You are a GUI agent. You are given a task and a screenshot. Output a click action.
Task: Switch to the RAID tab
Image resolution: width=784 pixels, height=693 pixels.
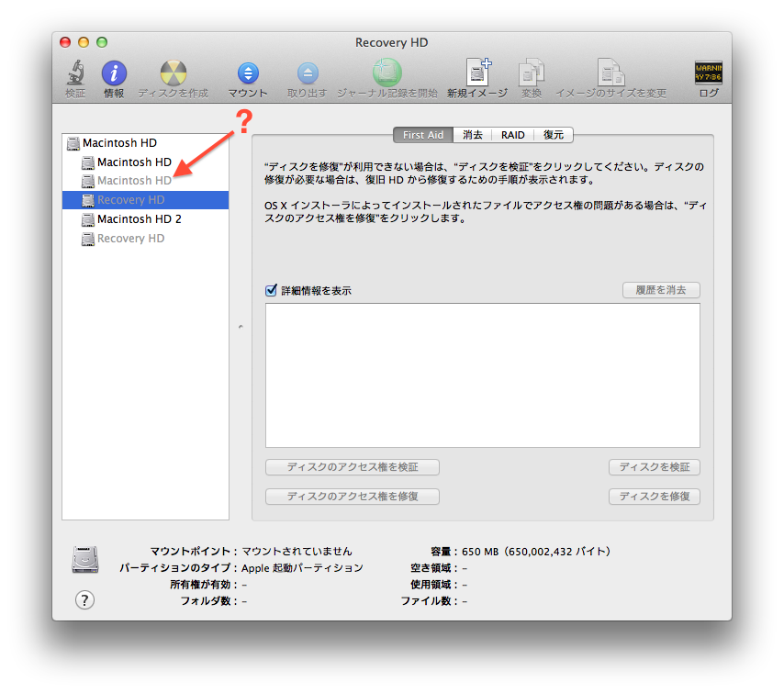[513, 135]
